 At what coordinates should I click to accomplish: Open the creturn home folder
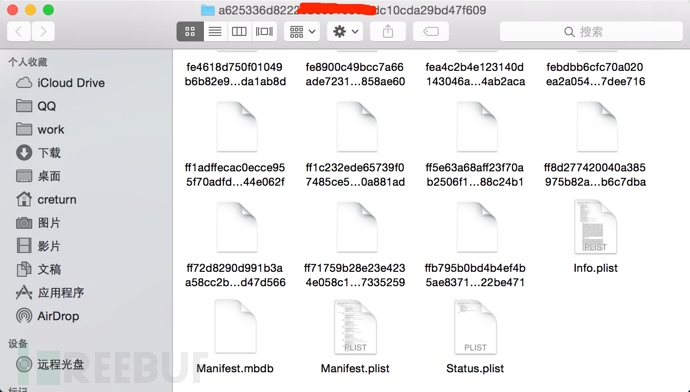(x=47, y=199)
